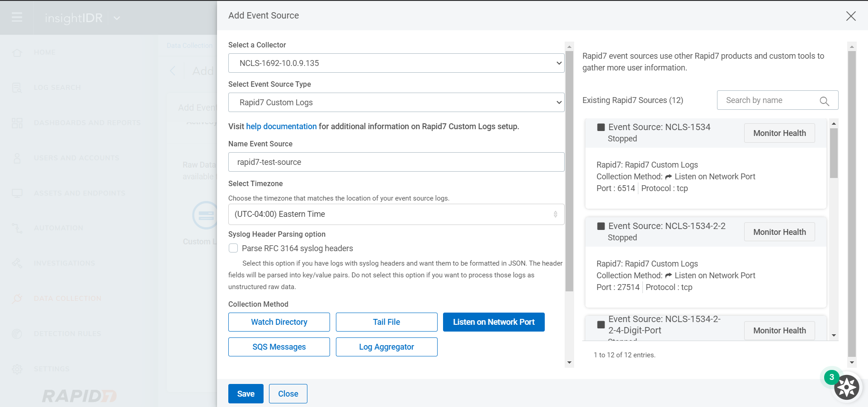This screenshot has height=407, width=868.
Task: Click the search magnifier icon
Action: point(825,101)
